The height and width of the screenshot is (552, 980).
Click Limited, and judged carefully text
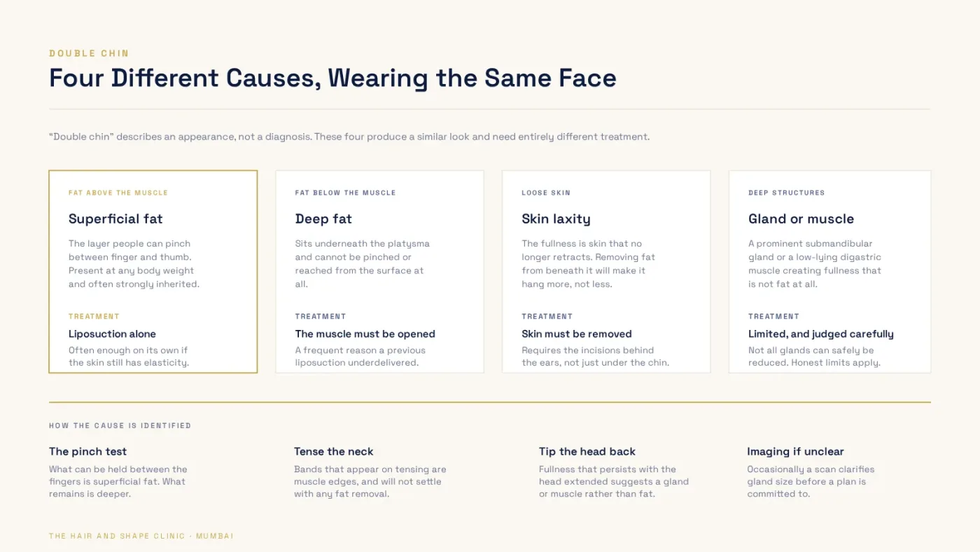point(821,334)
